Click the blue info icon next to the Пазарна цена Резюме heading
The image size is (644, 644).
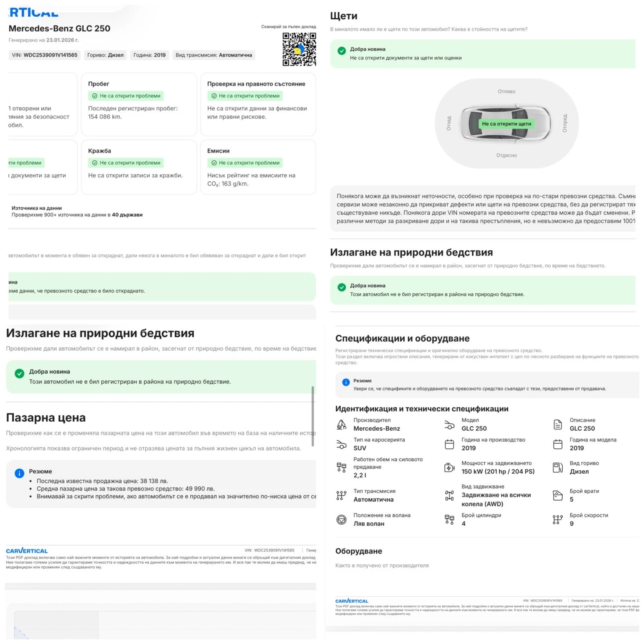[19, 473]
